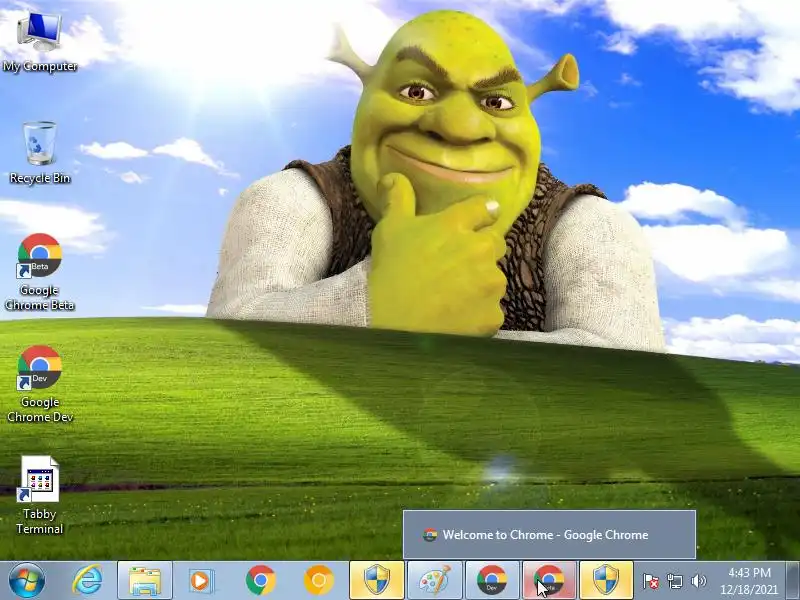Image resolution: width=800 pixels, height=600 pixels.
Task: Click the Show desktop button beside the clock
Action: tap(793, 581)
